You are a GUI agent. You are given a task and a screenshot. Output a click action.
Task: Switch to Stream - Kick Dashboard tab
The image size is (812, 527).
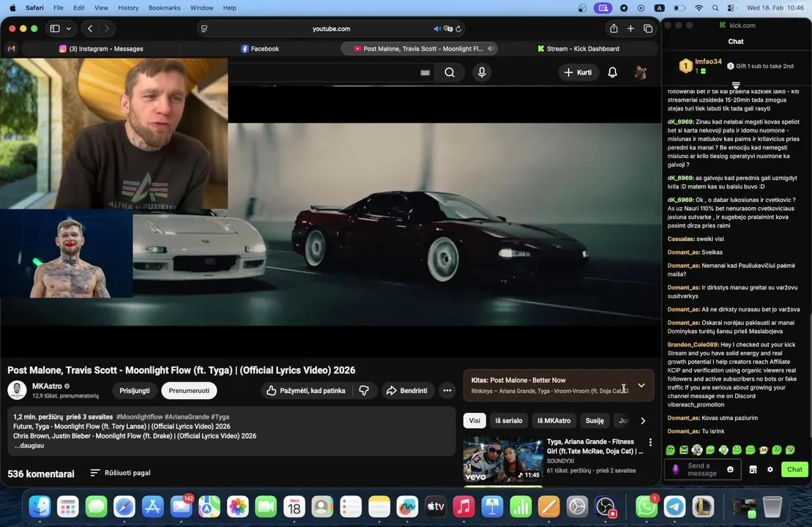[x=578, y=48]
